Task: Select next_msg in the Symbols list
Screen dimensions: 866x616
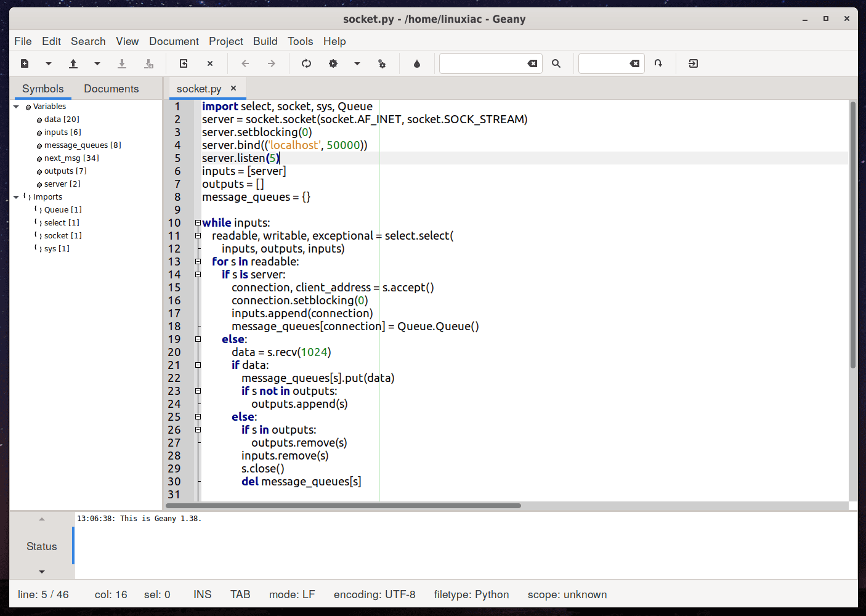Action: pyautogui.click(x=70, y=158)
